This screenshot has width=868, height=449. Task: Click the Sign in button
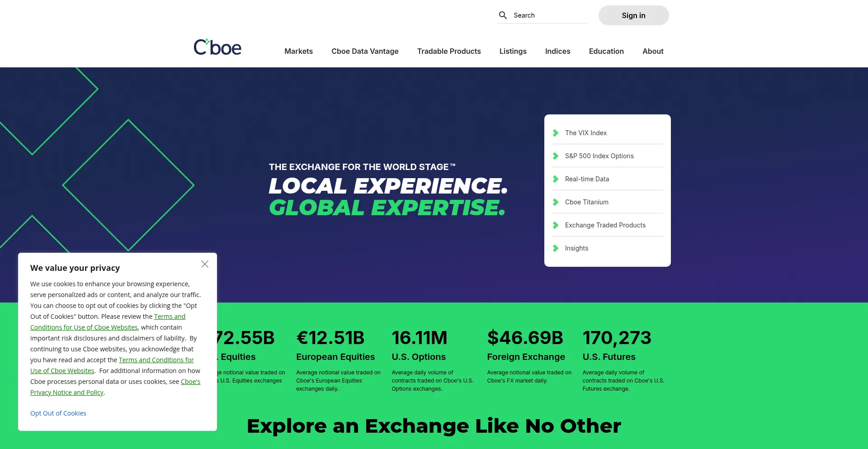tap(633, 15)
